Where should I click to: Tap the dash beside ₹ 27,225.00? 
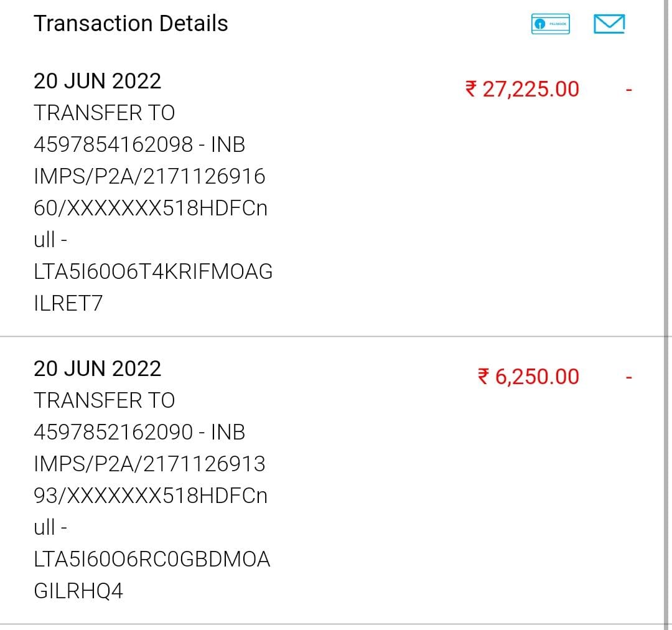[629, 91]
